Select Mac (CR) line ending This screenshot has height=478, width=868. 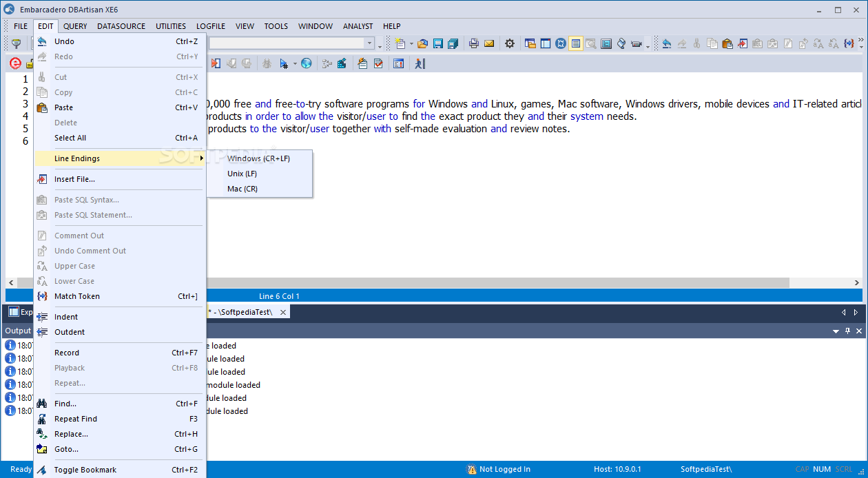click(x=259, y=189)
